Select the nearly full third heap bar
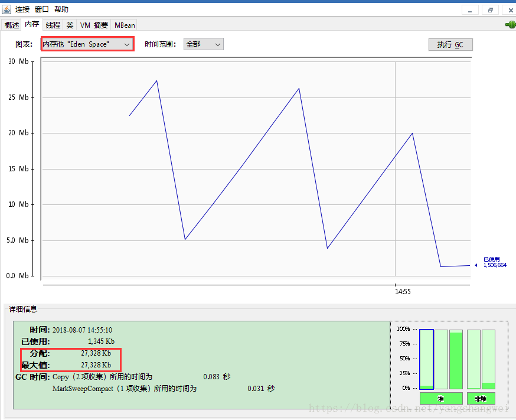 (456, 359)
